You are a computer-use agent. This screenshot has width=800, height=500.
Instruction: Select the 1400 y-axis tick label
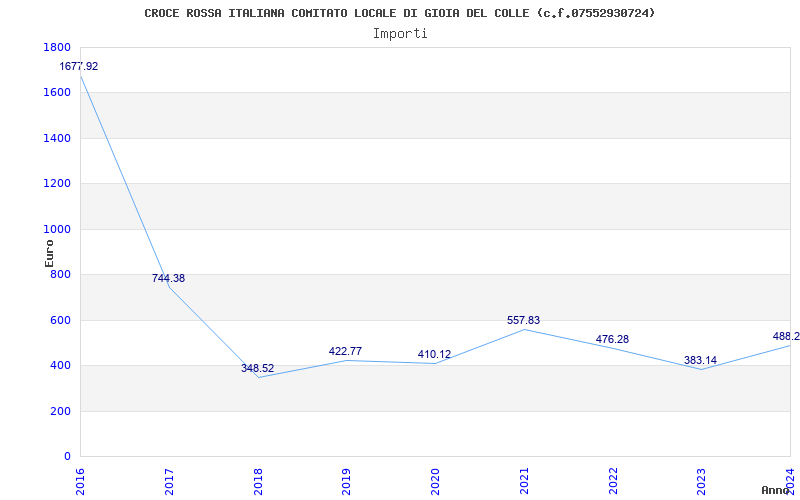57,138
